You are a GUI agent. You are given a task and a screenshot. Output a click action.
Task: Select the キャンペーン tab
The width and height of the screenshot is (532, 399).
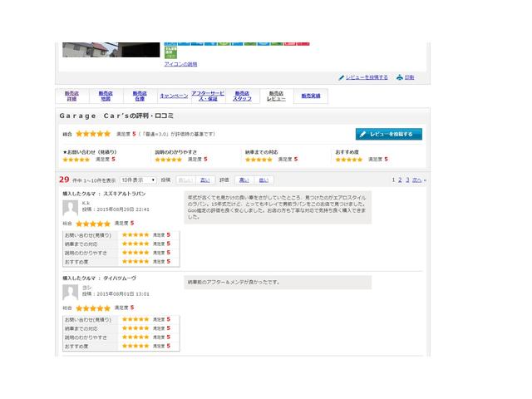coord(173,96)
